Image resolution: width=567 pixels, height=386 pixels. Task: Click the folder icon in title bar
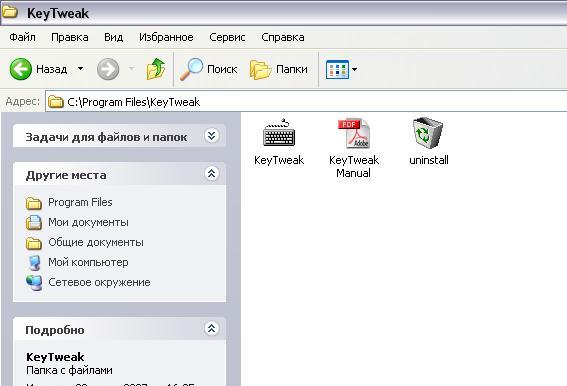click(10, 12)
